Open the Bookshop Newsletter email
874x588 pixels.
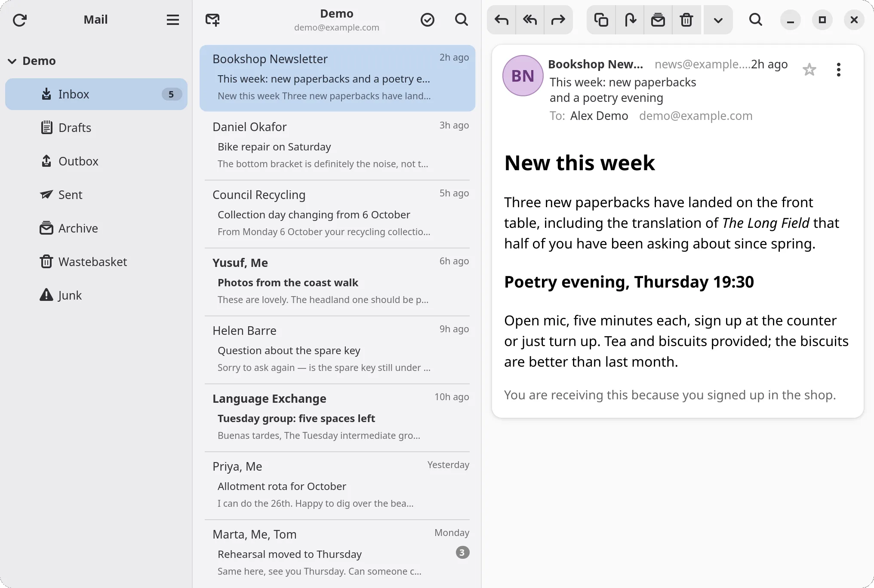point(337,78)
